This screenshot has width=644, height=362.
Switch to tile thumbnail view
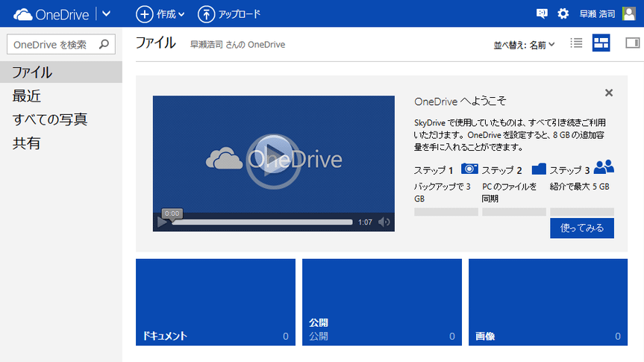(601, 43)
